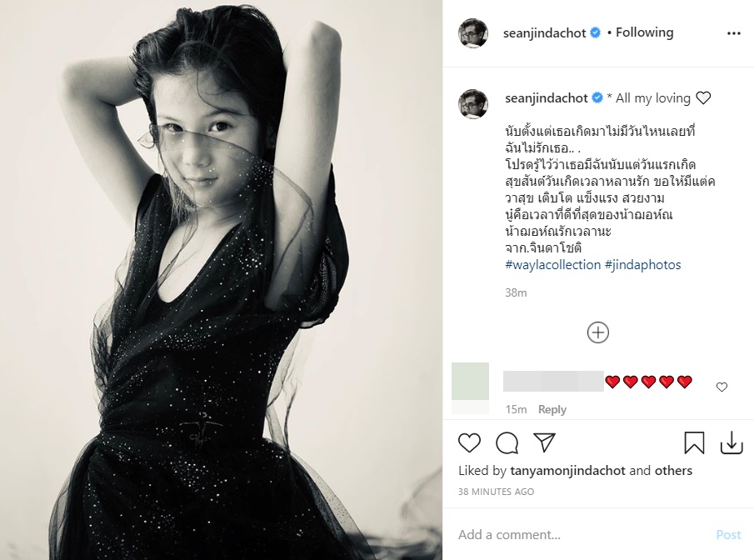The width and height of the screenshot is (754, 560).
Task: Click the caption author's avatar
Action: (x=473, y=103)
